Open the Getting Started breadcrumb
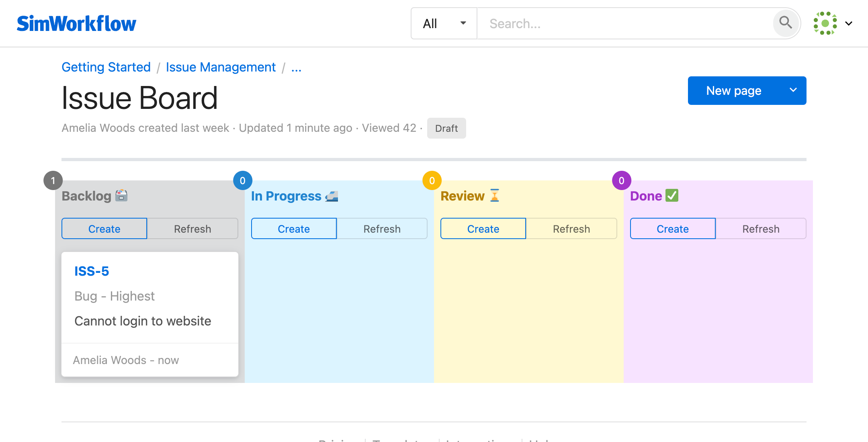This screenshot has width=868, height=442. coord(106,67)
